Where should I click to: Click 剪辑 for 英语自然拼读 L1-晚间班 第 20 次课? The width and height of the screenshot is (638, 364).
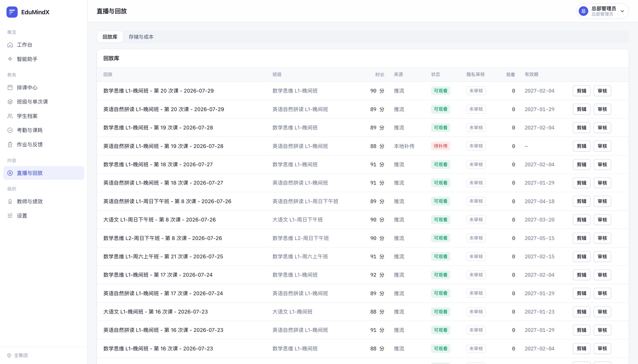tap(582, 109)
